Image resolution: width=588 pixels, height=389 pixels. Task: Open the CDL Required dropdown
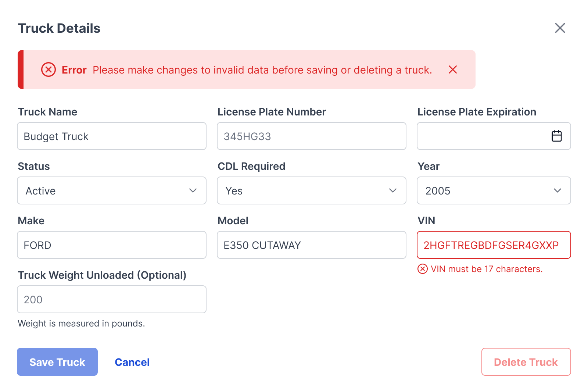pos(311,190)
